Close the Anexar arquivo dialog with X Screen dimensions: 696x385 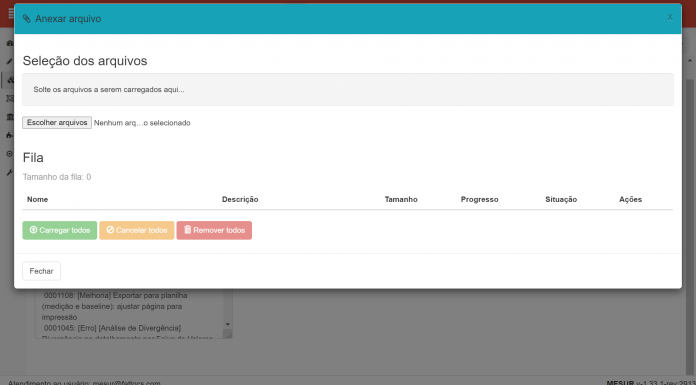670,17
